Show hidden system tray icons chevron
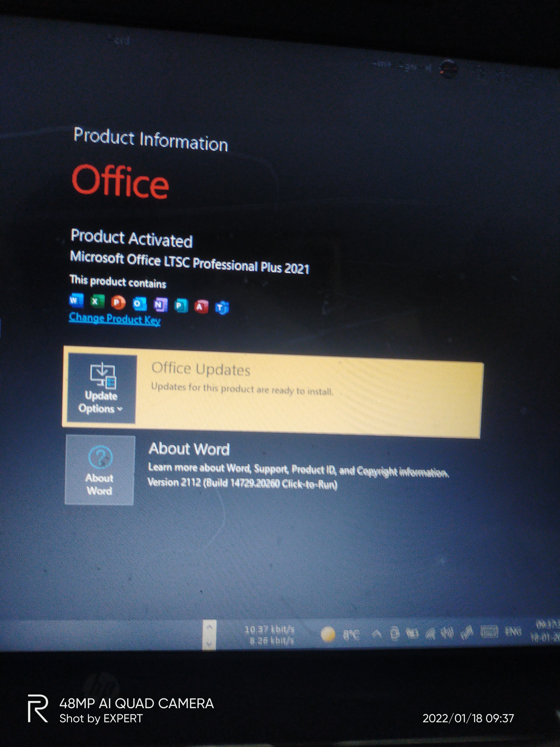This screenshot has height=747, width=560. pyautogui.click(x=377, y=634)
